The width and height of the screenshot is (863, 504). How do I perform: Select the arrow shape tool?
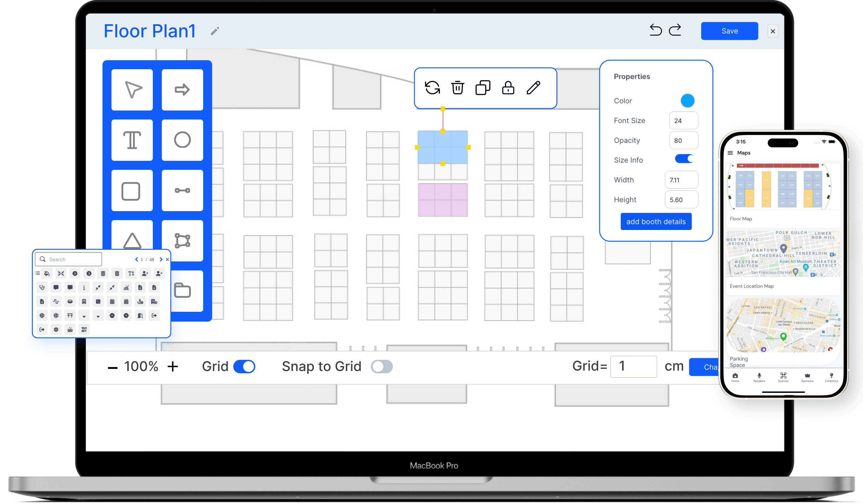(x=182, y=90)
